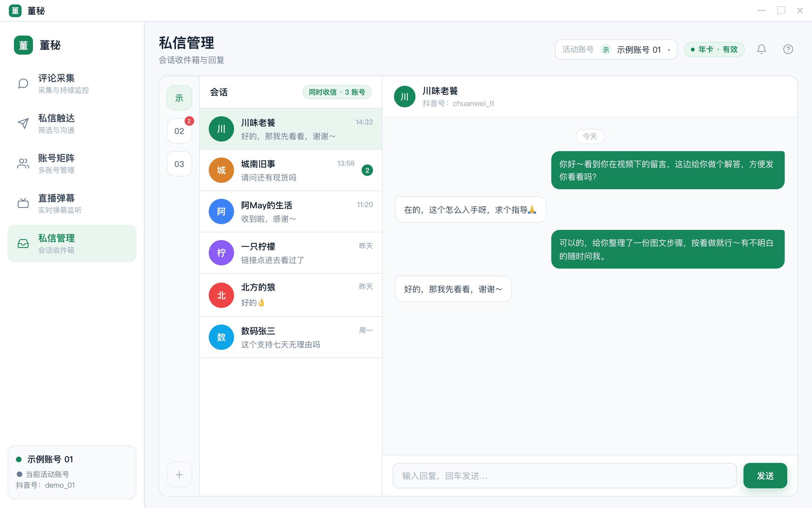812x508 pixels.
Task: Click the red badge on account 02
Action: [x=189, y=121]
